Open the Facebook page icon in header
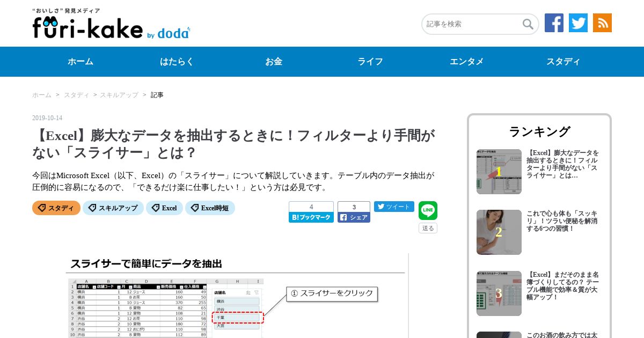The image size is (644, 338). 554,23
